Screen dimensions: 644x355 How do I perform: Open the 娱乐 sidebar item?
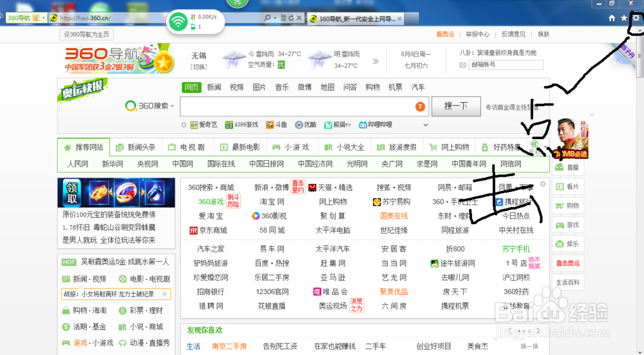coord(567,244)
